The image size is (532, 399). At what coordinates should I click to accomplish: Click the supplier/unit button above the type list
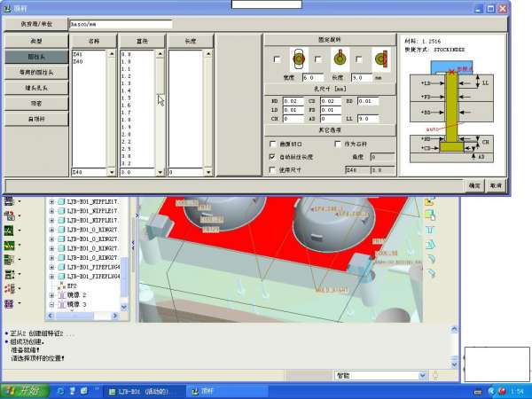click(36, 24)
